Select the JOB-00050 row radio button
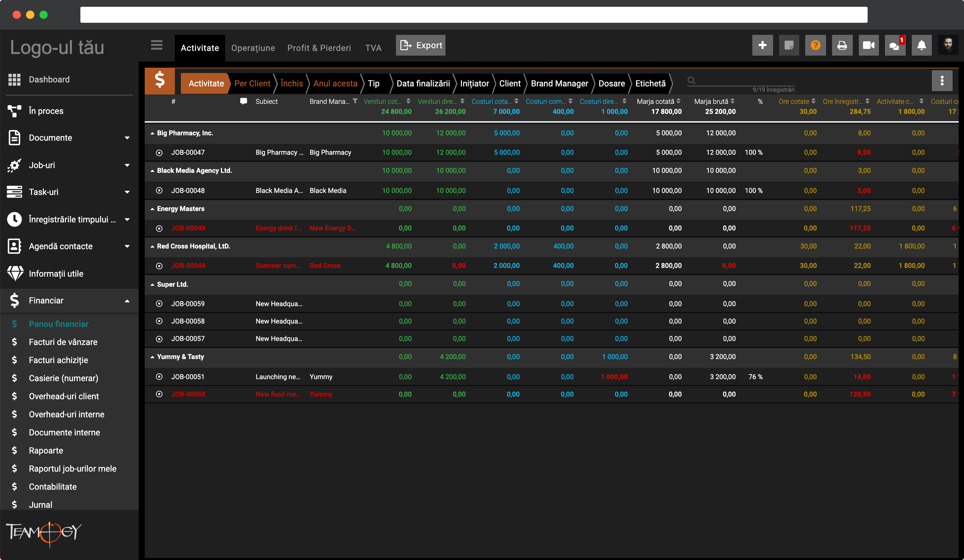This screenshot has height=560, width=964. [x=159, y=394]
